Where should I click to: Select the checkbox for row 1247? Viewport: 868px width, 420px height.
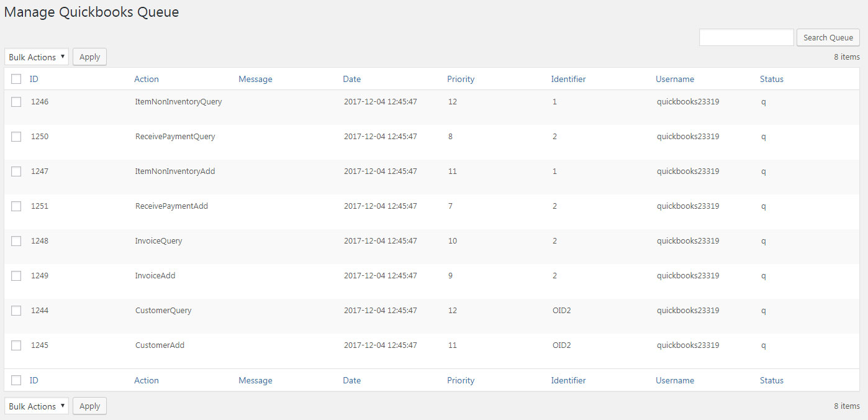tap(16, 171)
